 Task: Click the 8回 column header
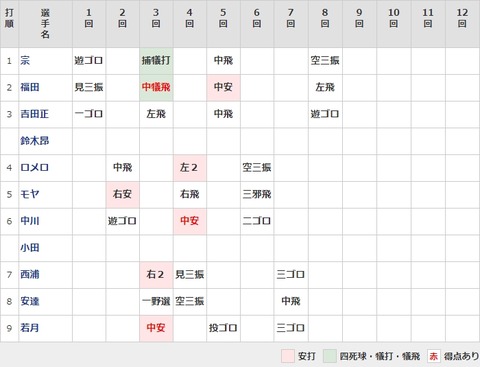click(325, 19)
